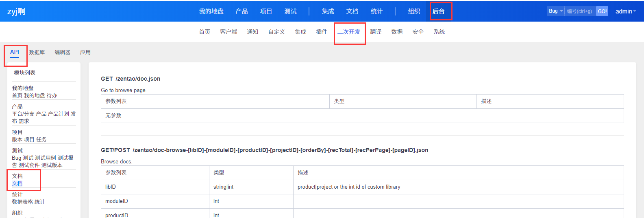Open 文档 in the top navigation bar
Image resolution: width=644 pixels, height=218 pixels.
pos(352,11)
